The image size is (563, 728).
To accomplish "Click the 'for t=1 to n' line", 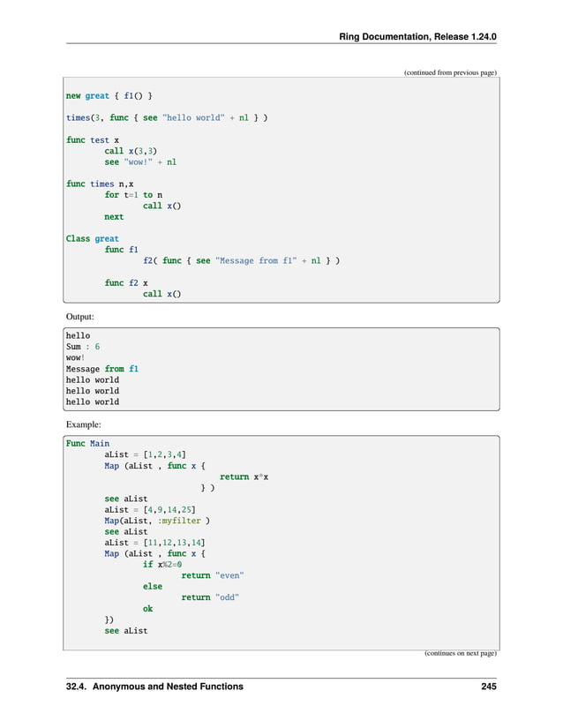I will 133,195.
